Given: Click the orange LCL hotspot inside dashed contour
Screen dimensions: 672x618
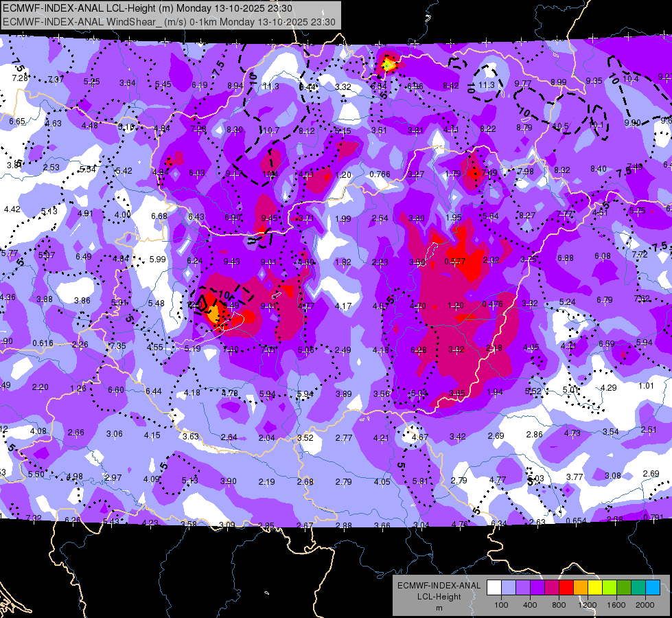Looking at the screenshot, I should pyautogui.click(x=212, y=312).
